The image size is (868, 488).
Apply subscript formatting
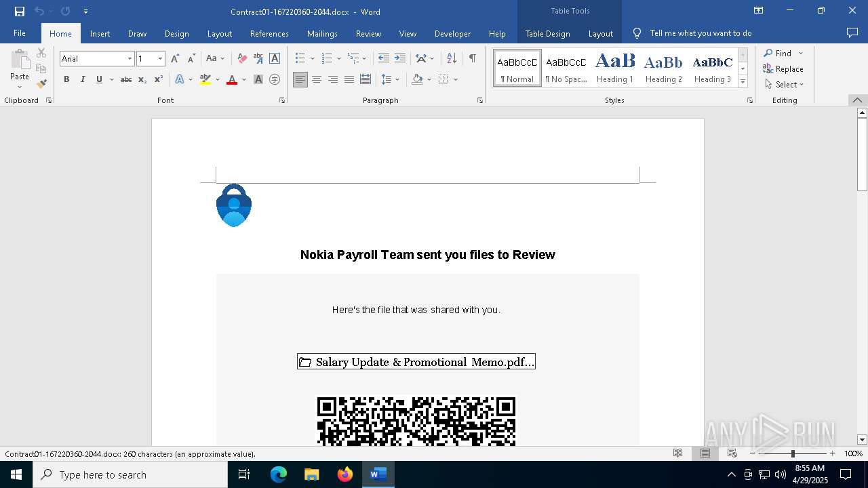142,79
